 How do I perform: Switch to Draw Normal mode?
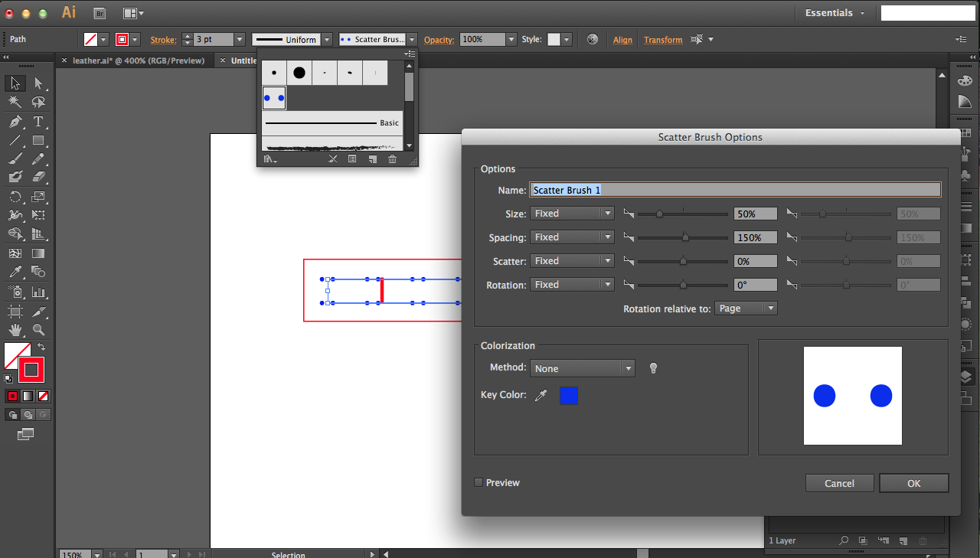[12, 415]
